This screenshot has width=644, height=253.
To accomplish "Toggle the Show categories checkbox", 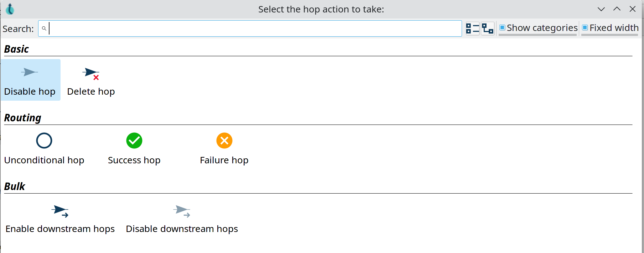I will click(502, 28).
